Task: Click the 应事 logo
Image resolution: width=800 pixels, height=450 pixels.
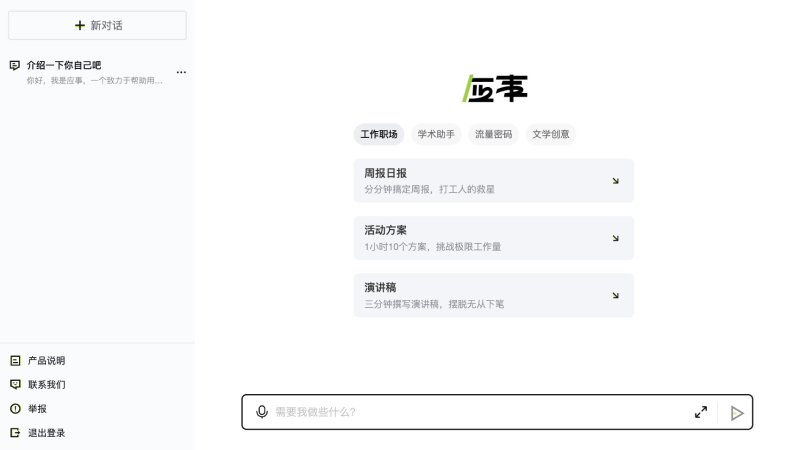Action: coord(495,88)
